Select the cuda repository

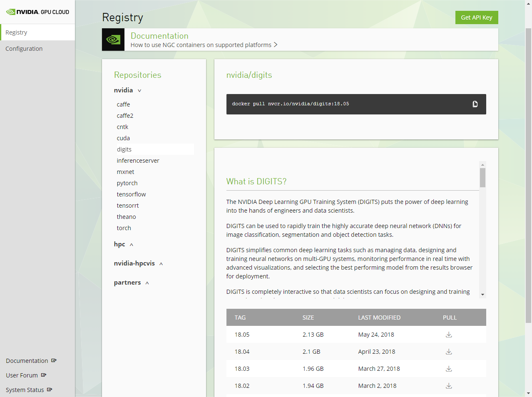tap(123, 138)
